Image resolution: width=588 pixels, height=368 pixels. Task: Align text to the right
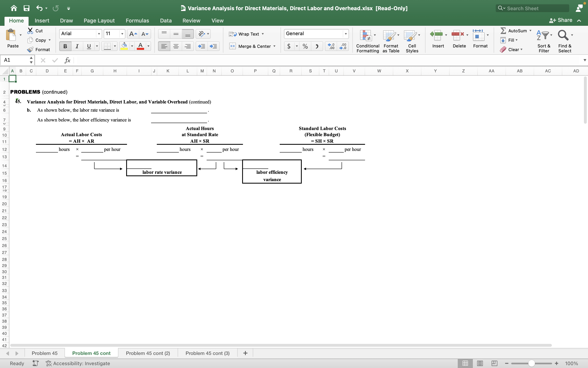pyautogui.click(x=188, y=46)
